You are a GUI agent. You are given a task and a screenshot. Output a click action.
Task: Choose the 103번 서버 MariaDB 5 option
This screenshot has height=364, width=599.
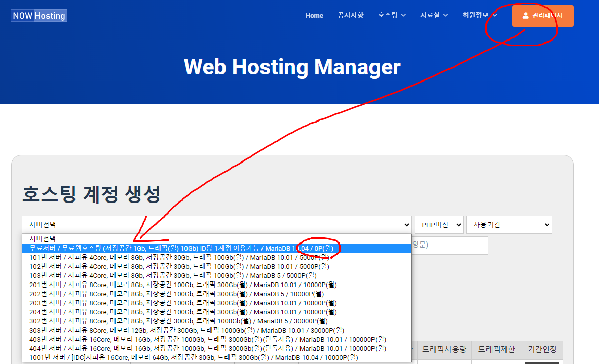point(172,275)
